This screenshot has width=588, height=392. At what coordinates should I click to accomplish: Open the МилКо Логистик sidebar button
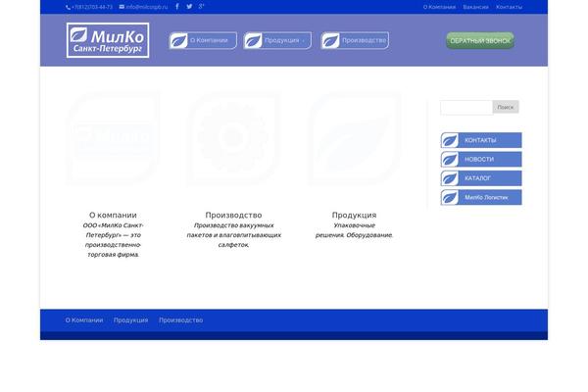point(481,197)
